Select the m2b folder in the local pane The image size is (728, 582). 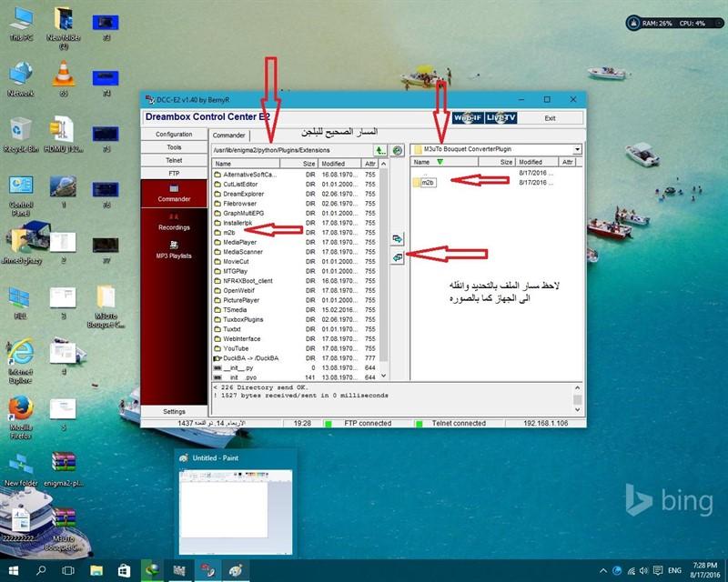[424, 183]
